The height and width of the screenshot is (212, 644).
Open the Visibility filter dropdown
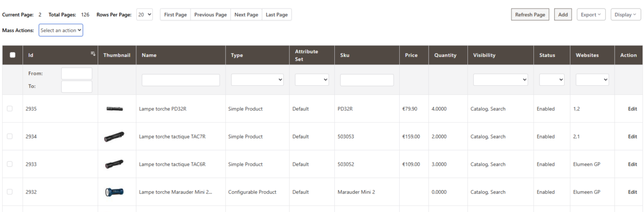[x=501, y=80]
